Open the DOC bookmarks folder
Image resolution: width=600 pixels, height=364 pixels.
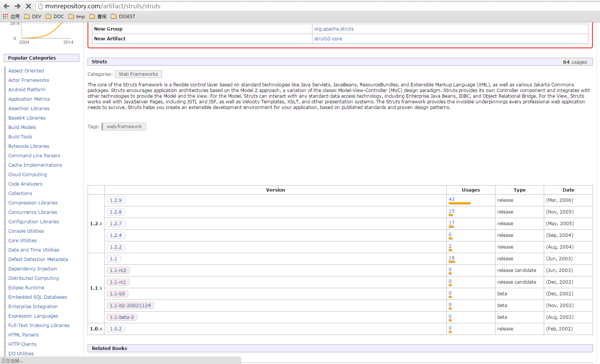55,17
